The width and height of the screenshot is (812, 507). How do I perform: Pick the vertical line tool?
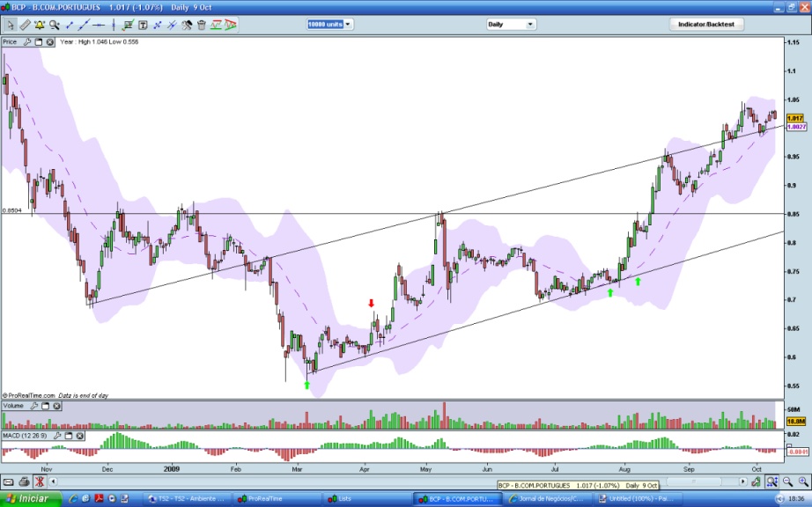click(x=113, y=25)
